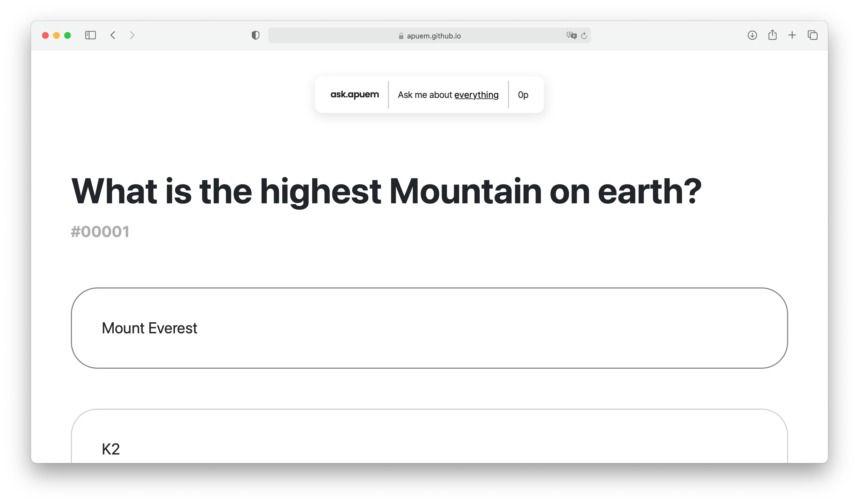Click the ask.apuem logo
The height and width of the screenshot is (504, 859).
point(355,94)
